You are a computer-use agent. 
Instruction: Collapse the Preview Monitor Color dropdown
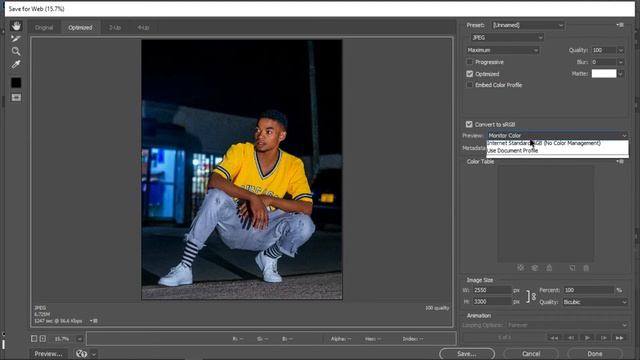pos(557,136)
